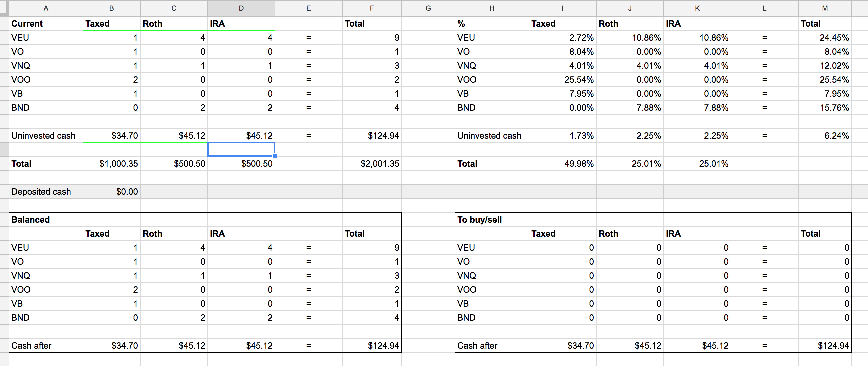Screen dimensions: 868x366
Task: Select the VO label in the To buy/sell table
Action: [463, 262]
